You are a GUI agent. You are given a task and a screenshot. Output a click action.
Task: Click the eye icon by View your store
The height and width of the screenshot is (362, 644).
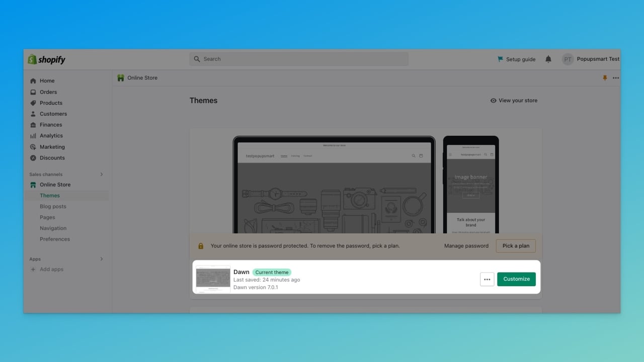tap(494, 101)
